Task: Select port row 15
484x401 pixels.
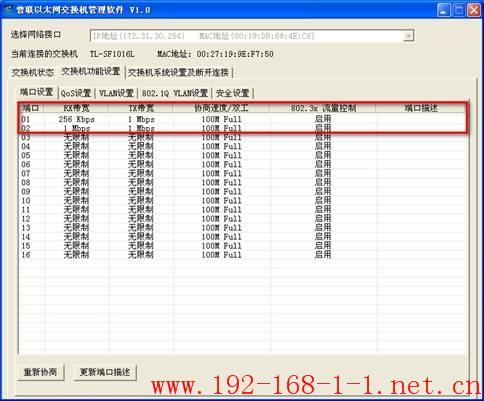Action: pyautogui.click(x=243, y=246)
